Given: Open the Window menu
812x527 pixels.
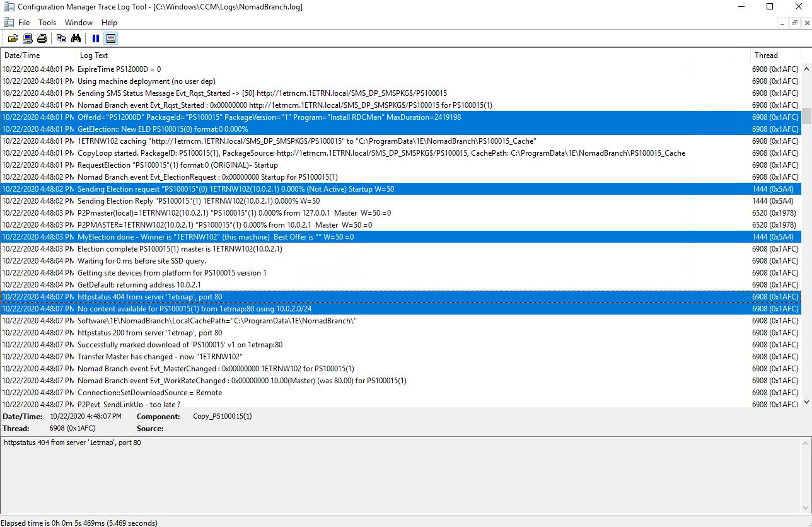Looking at the screenshot, I should pos(79,23).
